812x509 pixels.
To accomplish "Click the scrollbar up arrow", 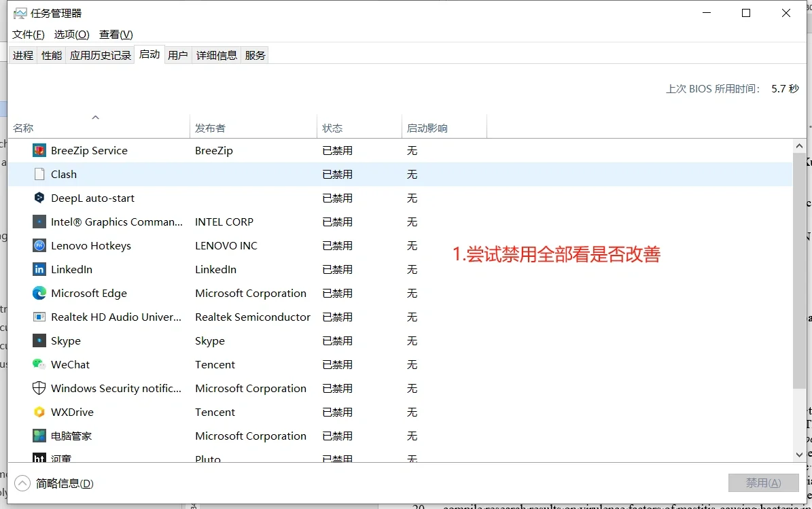I will click(799, 146).
